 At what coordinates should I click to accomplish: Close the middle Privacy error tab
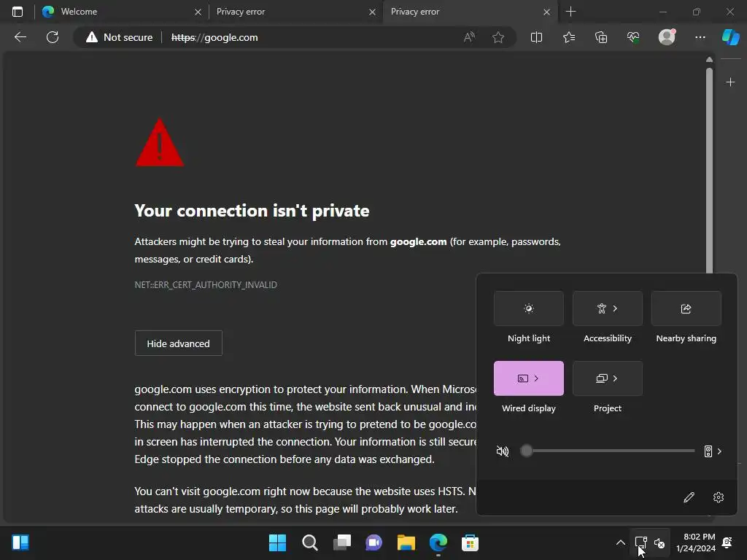[372, 12]
